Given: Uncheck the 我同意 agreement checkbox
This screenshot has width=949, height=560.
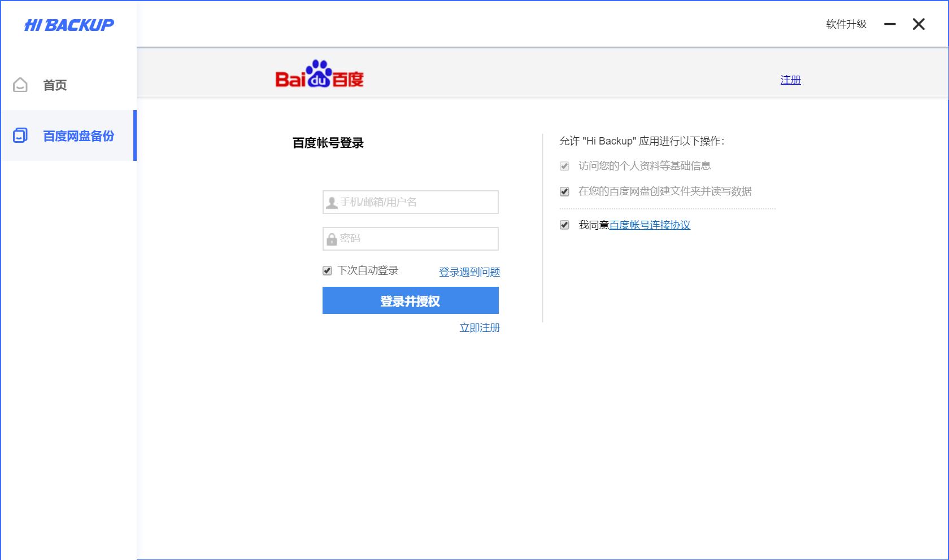Looking at the screenshot, I should tap(564, 225).
